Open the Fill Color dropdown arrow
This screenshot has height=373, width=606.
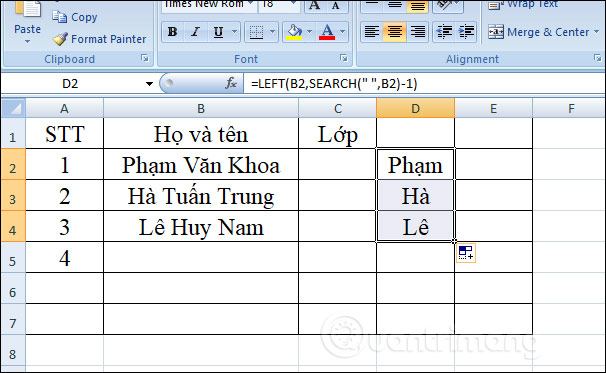tap(309, 32)
